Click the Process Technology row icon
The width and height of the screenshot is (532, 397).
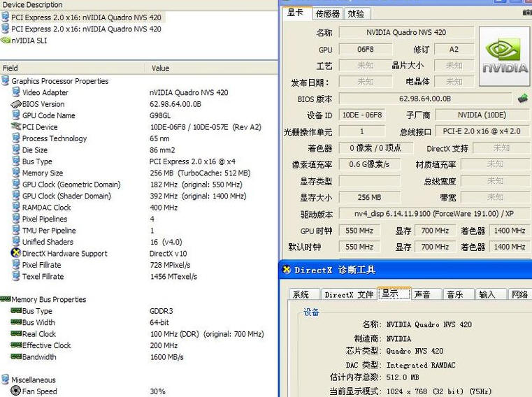point(16,138)
